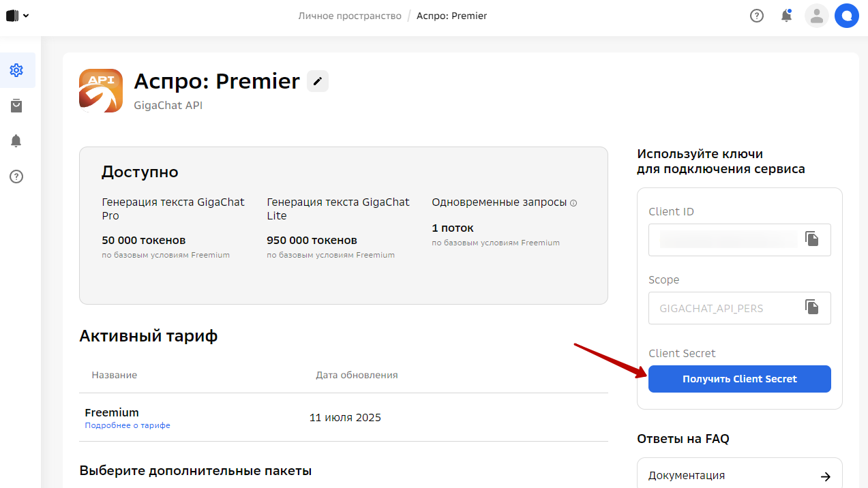Click the date 11 июля 2025
868x488 pixels.
click(x=345, y=417)
